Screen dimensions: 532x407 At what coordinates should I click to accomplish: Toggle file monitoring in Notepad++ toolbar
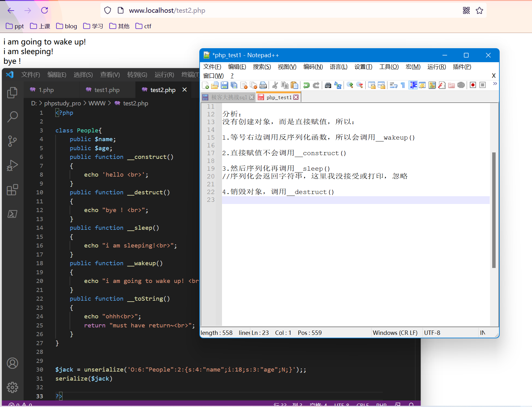[x=461, y=85]
